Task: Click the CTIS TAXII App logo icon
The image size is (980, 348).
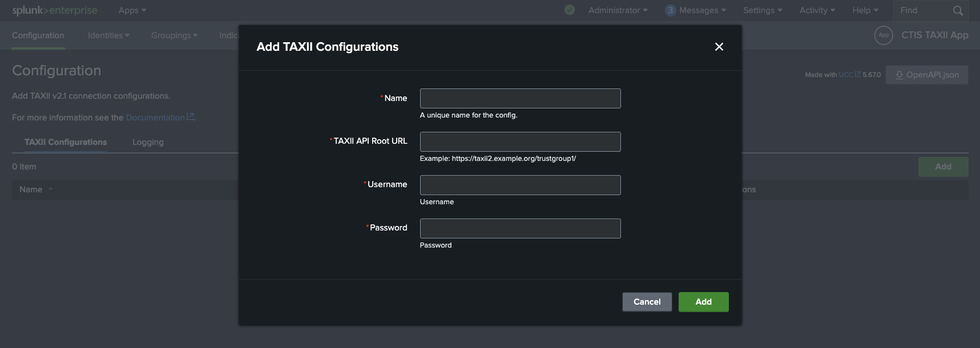Action: [883, 35]
